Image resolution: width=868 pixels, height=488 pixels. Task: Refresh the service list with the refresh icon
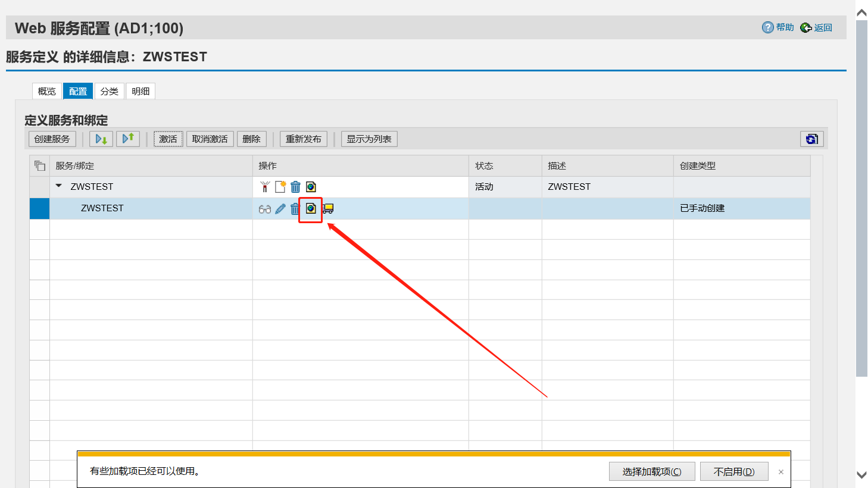(811, 138)
